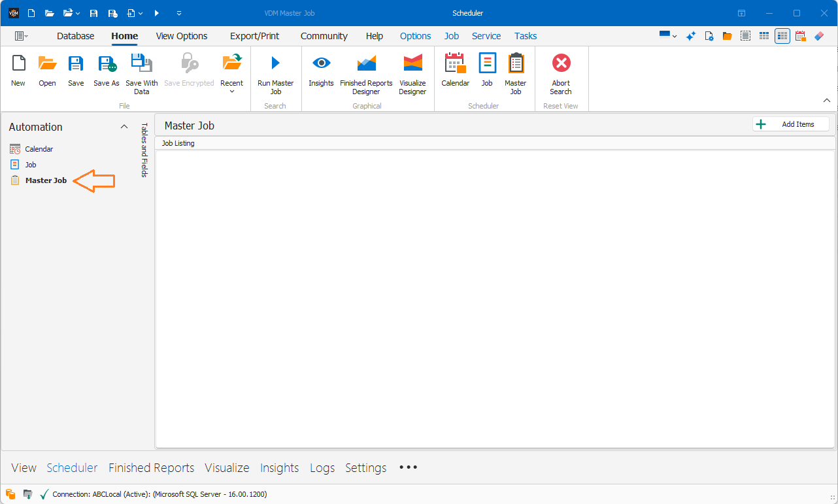Image resolution: width=838 pixels, height=504 pixels.
Task: Switch to the View Options tab
Action: 182,36
